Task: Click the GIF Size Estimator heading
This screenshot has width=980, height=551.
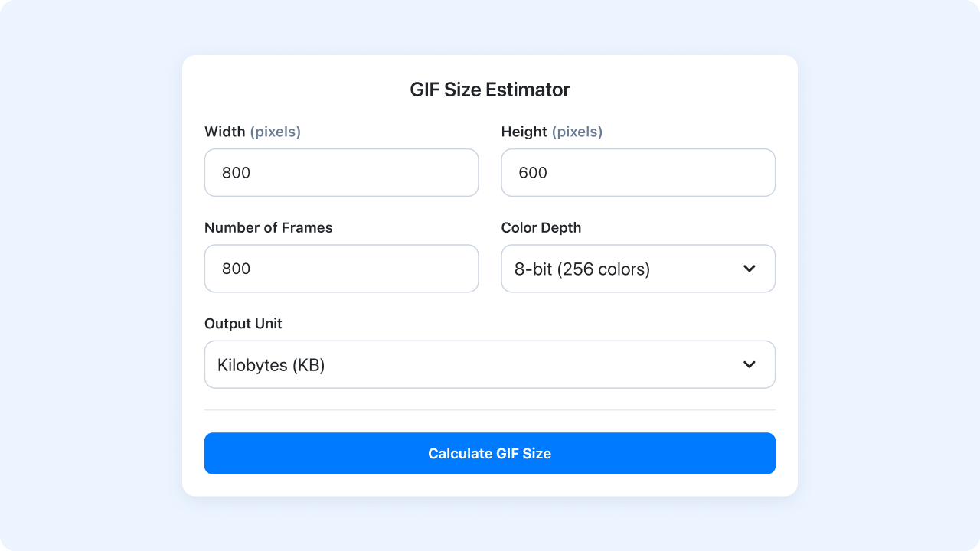Action: point(489,90)
